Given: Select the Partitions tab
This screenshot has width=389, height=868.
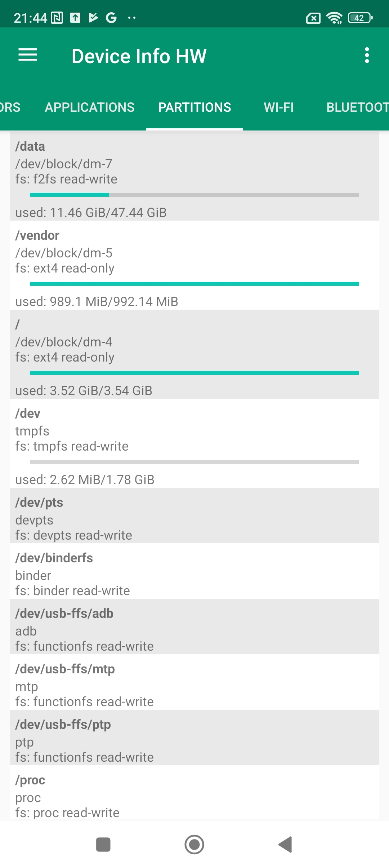Looking at the screenshot, I should 194,107.
